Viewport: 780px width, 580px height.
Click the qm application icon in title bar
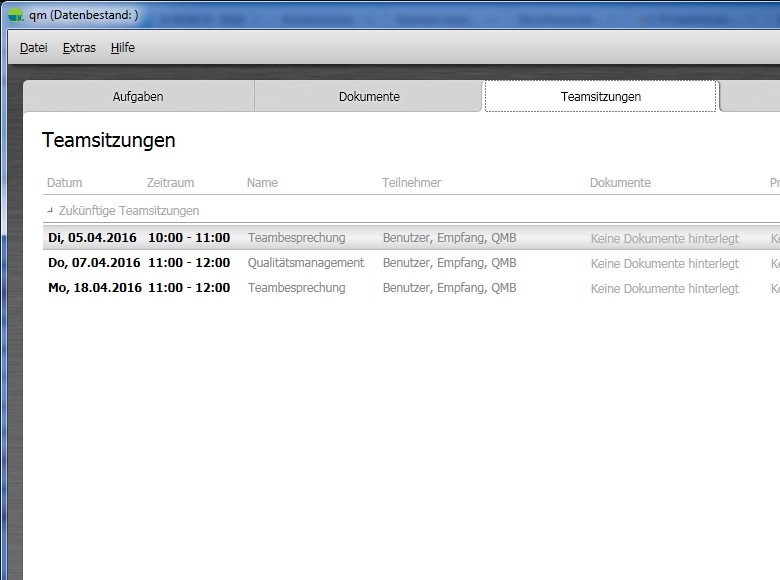pos(15,15)
